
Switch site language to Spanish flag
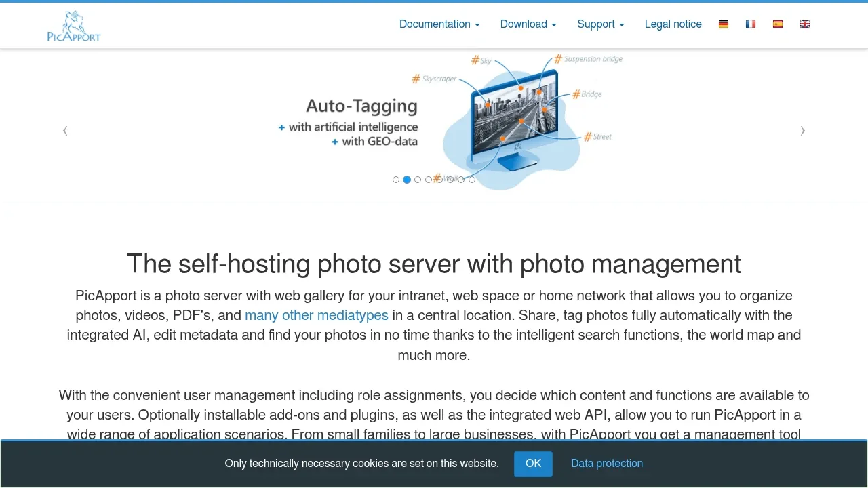(x=778, y=24)
